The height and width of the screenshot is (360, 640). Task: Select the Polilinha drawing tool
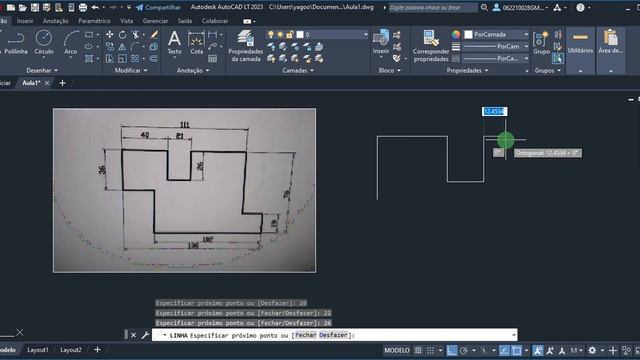point(16,42)
